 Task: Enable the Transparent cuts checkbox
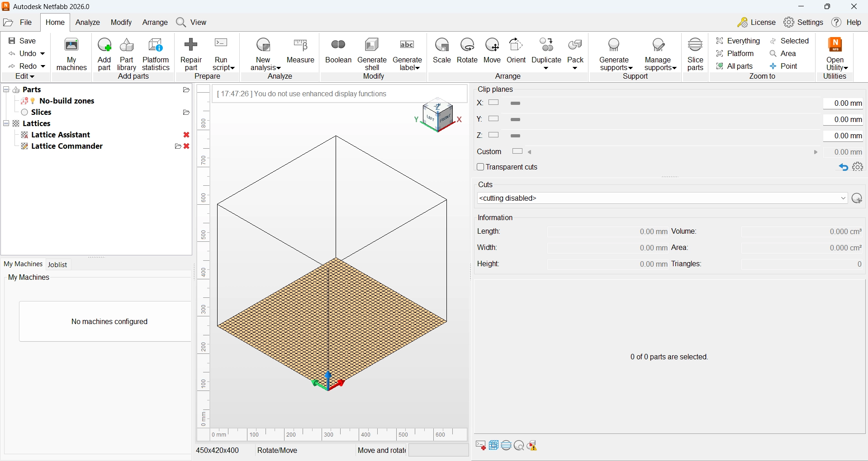481,167
